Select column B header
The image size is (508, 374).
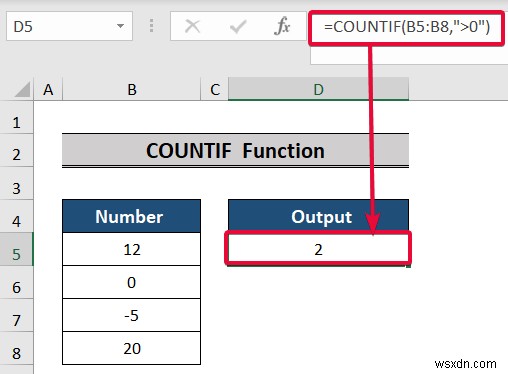click(x=131, y=89)
